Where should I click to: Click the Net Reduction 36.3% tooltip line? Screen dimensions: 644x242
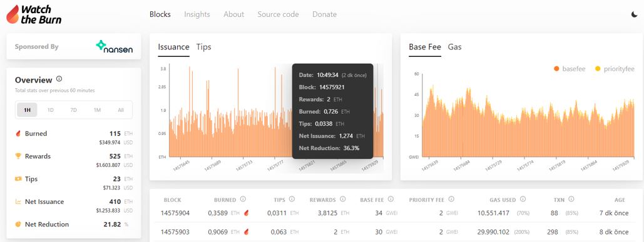click(329, 148)
